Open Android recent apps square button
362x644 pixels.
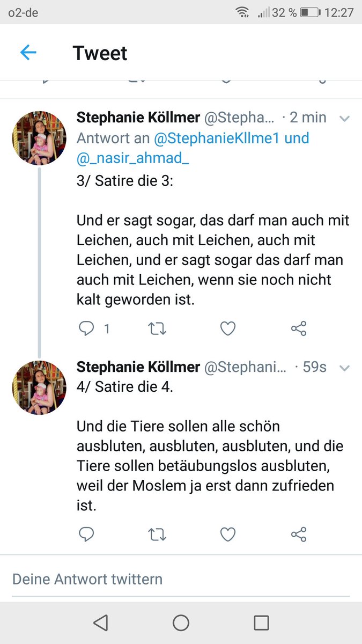[261, 623]
